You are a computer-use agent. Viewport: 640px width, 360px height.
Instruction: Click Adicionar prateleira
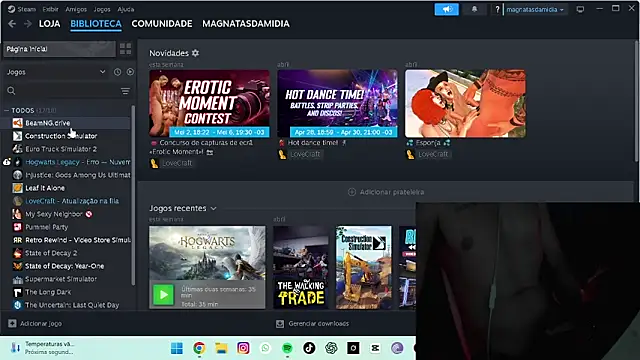click(x=386, y=192)
